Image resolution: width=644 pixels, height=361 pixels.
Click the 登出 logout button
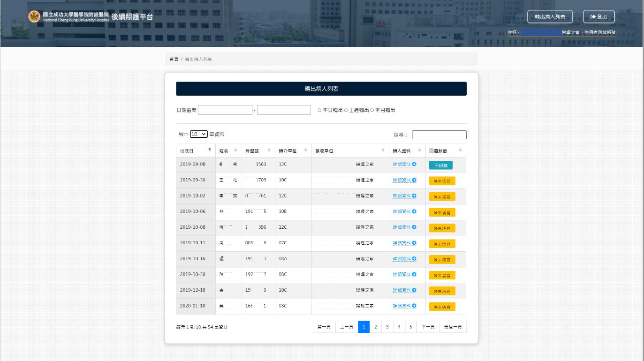599,17
